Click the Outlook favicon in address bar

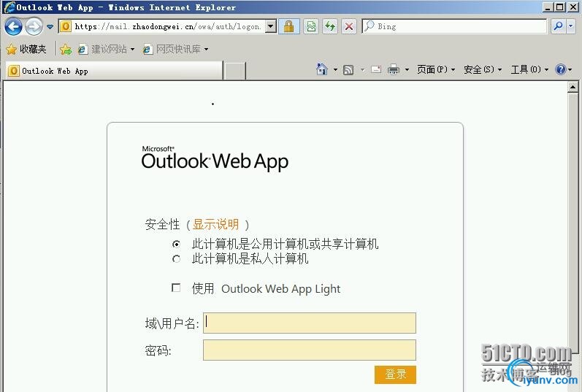(x=66, y=26)
